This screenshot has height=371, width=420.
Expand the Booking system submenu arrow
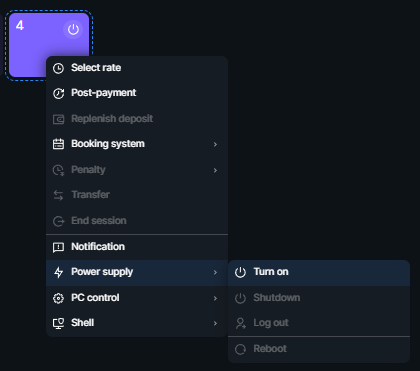[215, 144]
